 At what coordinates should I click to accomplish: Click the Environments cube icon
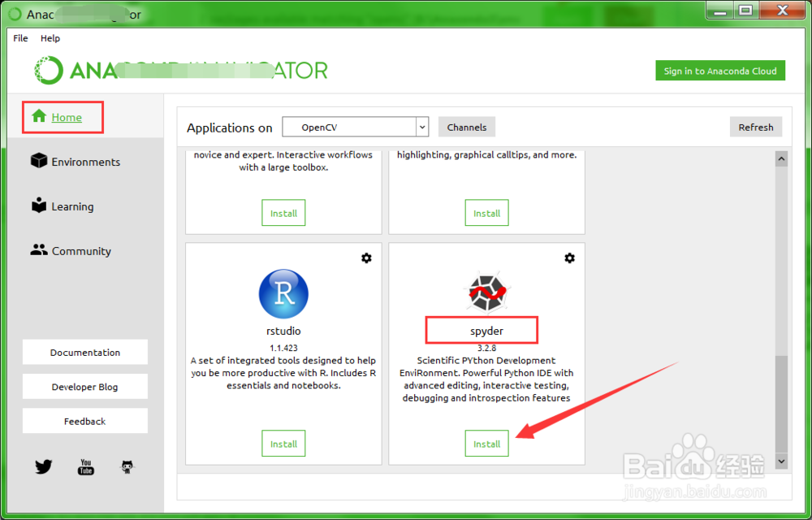[x=39, y=161]
